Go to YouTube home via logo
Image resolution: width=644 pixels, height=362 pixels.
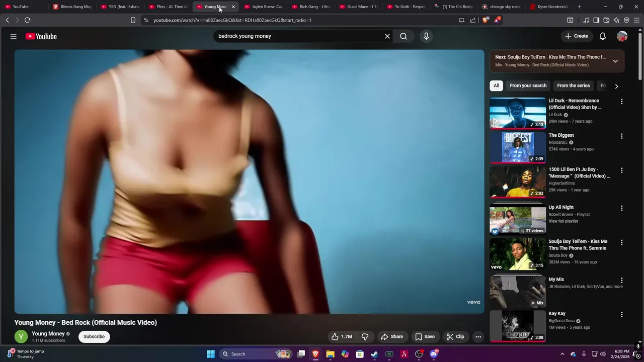[41, 36]
